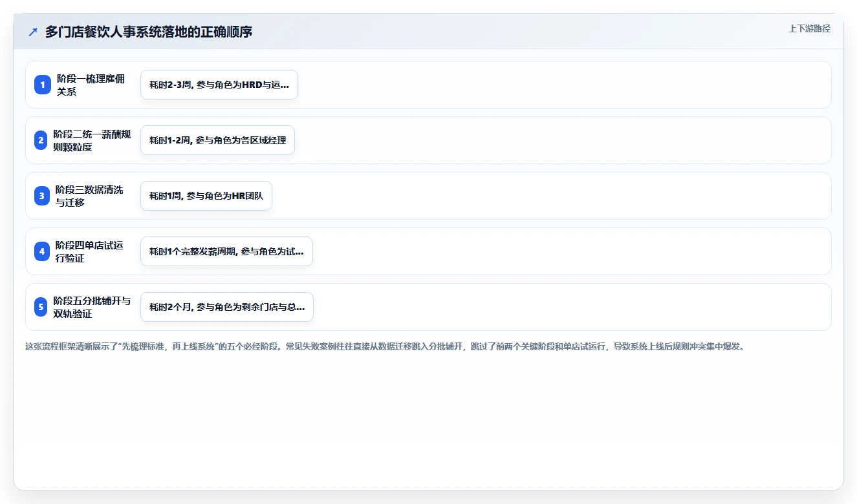Click the number 4 step badge
The image size is (857, 504).
(x=42, y=251)
